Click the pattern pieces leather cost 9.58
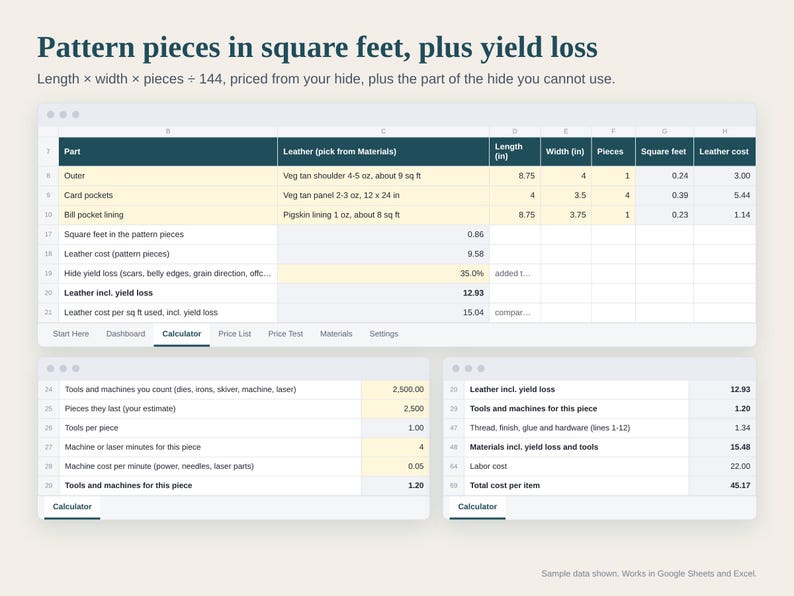This screenshot has height=596, width=794. [383, 254]
